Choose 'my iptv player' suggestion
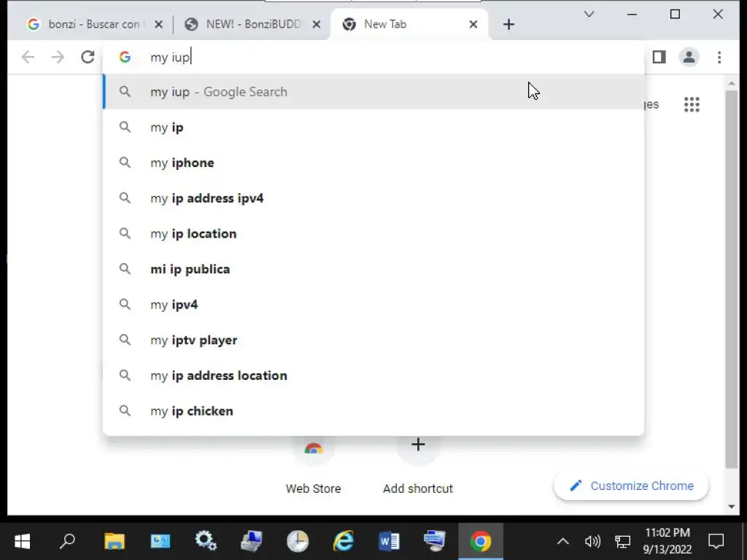Screen dimensions: 747x560 (x=373, y=340)
